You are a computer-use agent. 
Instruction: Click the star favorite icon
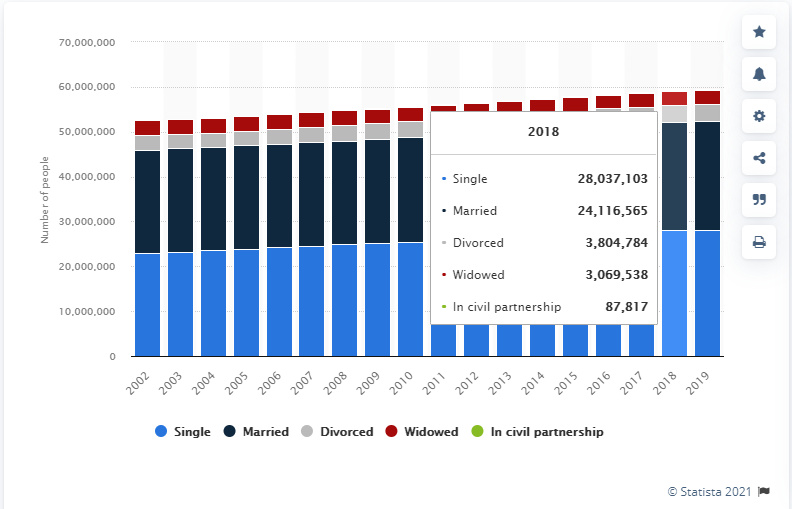[759, 32]
